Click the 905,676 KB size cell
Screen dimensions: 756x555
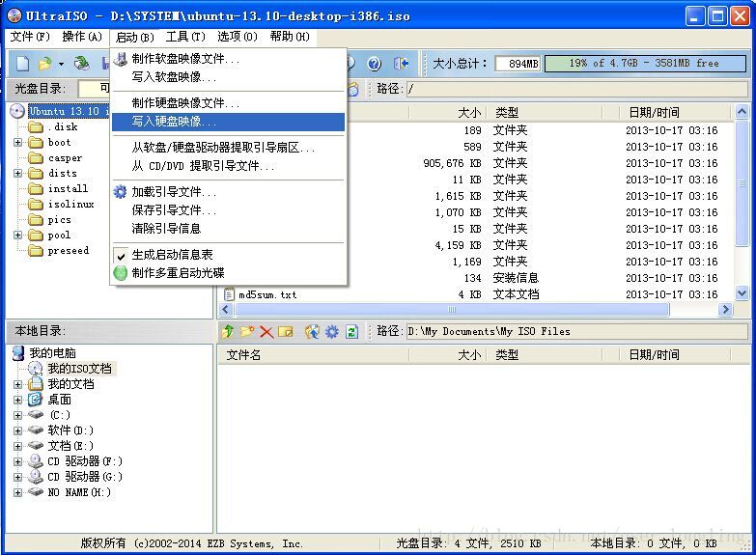452,163
